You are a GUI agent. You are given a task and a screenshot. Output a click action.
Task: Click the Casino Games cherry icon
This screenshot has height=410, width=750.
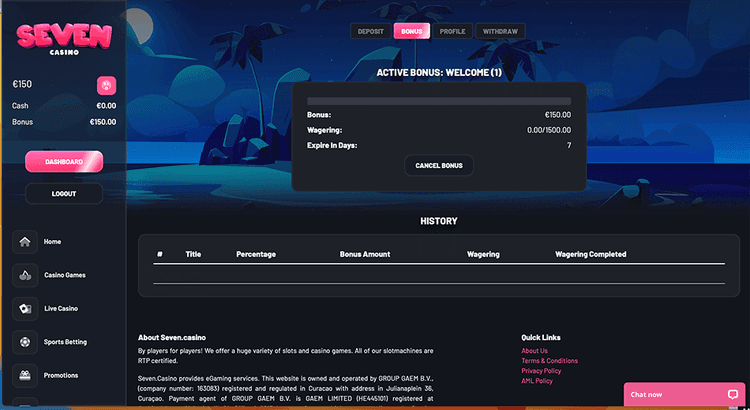tap(25, 275)
